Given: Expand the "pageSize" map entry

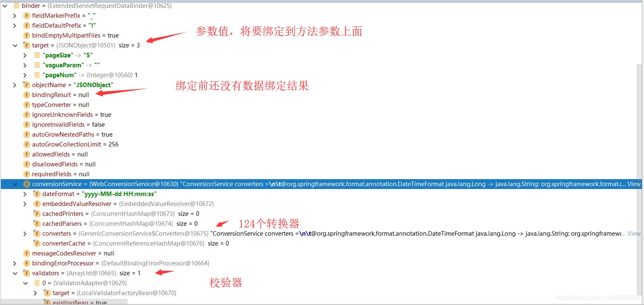Looking at the screenshot, I should pyautogui.click(x=25, y=55).
